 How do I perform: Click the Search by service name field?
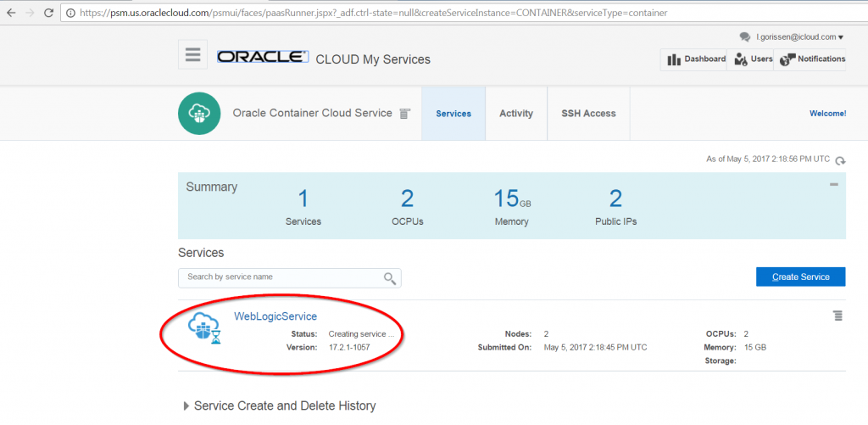(280, 277)
